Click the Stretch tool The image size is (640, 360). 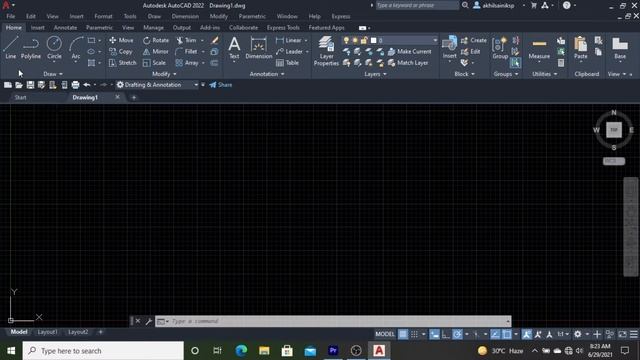coord(123,63)
